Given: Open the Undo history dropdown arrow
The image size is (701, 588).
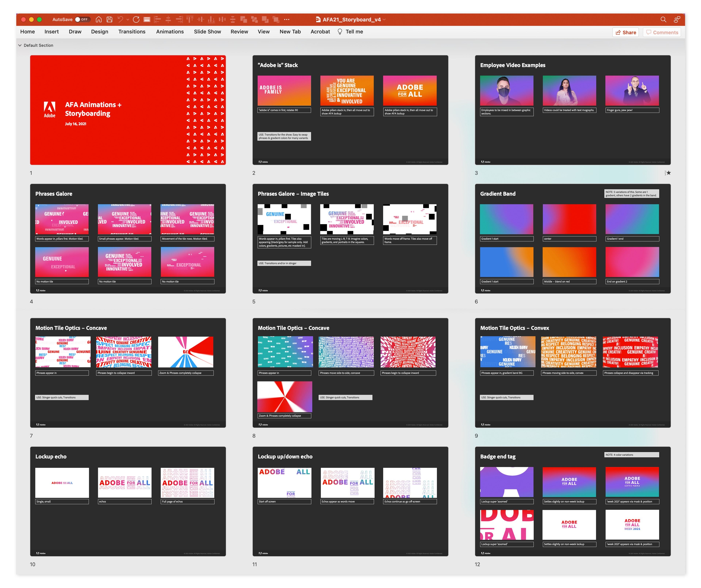Looking at the screenshot, I should pos(128,20).
